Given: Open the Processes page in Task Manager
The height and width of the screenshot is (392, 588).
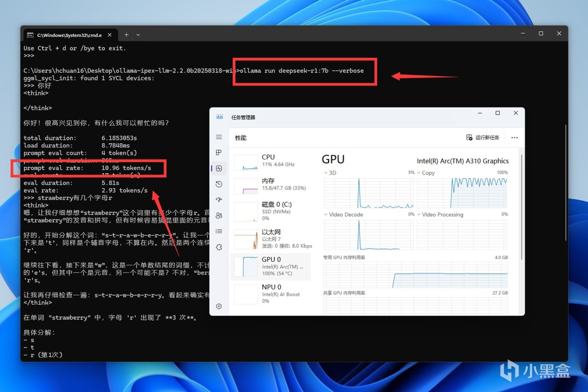Looking at the screenshot, I should [219, 153].
